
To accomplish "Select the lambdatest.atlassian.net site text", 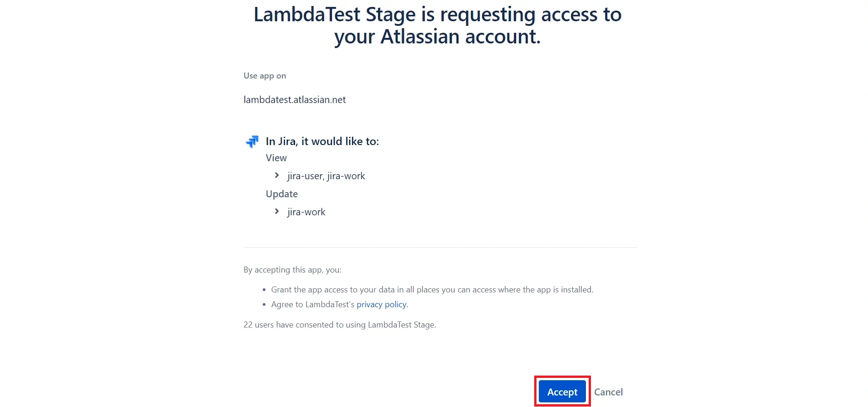I will (x=295, y=100).
